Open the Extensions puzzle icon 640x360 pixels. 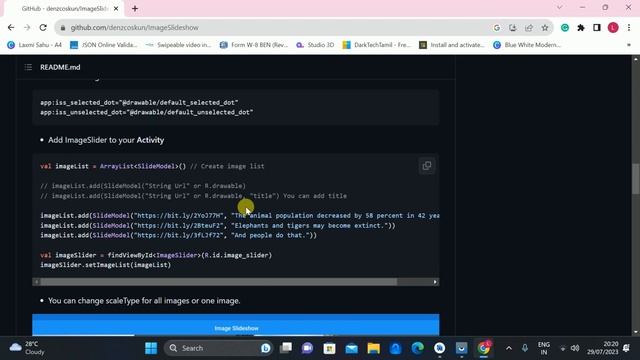click(x=581, y=28)
